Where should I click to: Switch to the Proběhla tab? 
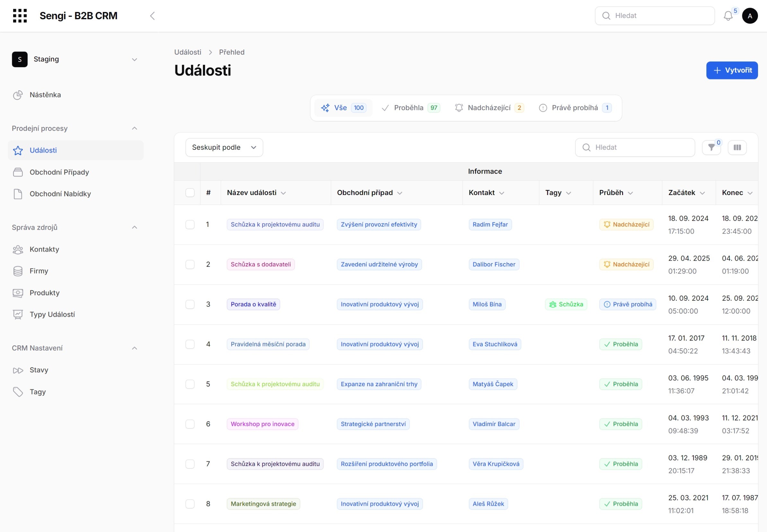[x=411, y=108]
